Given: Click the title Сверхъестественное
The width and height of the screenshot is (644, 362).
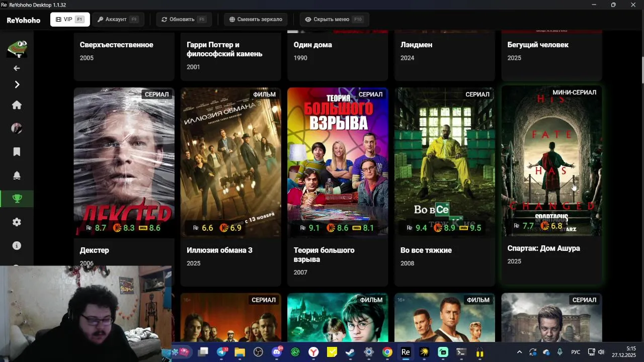Looking at the screenshot, I should pos(116,45).
